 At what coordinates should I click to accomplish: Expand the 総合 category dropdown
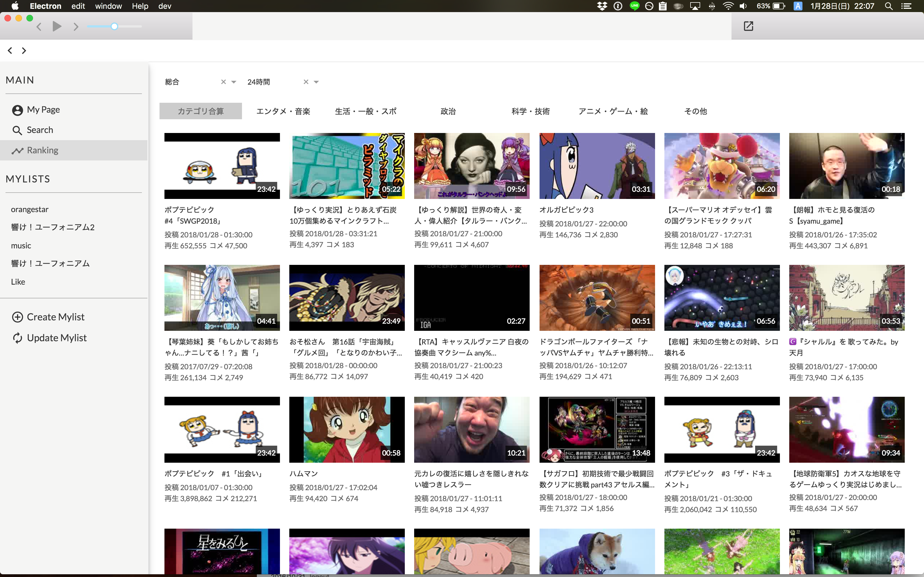pos(234,82)
